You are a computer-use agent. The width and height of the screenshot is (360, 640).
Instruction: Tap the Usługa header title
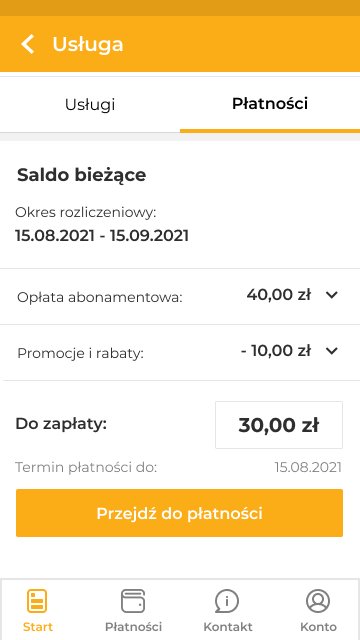(87, 44)
